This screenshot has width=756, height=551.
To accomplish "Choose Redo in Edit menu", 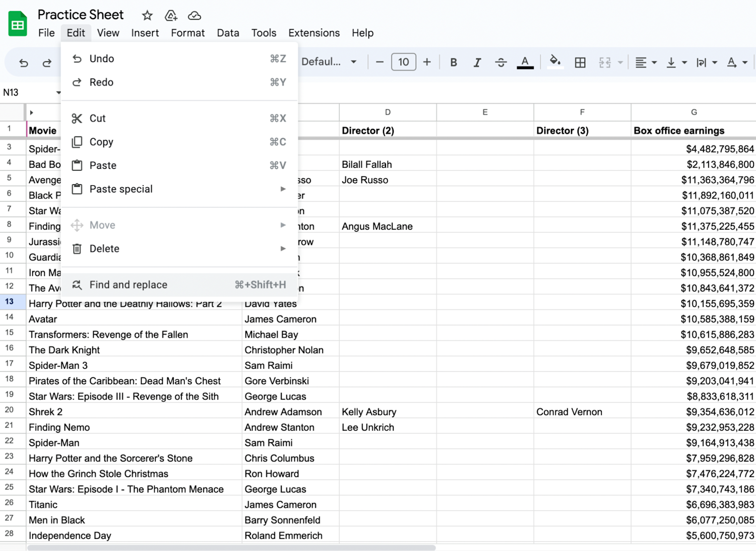I will click(179, 82).
